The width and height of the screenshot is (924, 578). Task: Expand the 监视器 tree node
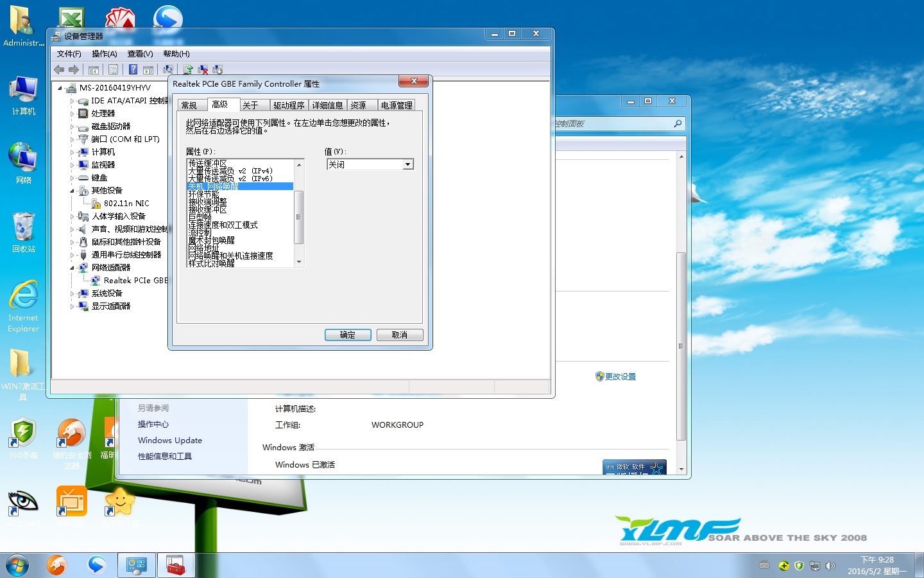coord(72,165)
